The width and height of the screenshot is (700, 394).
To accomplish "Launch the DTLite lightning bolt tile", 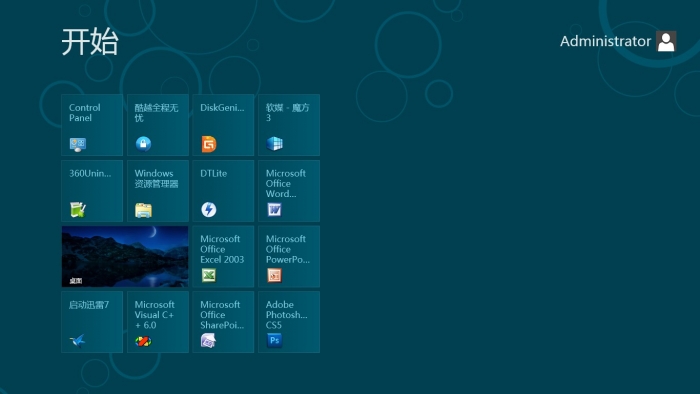I will 223,191.
